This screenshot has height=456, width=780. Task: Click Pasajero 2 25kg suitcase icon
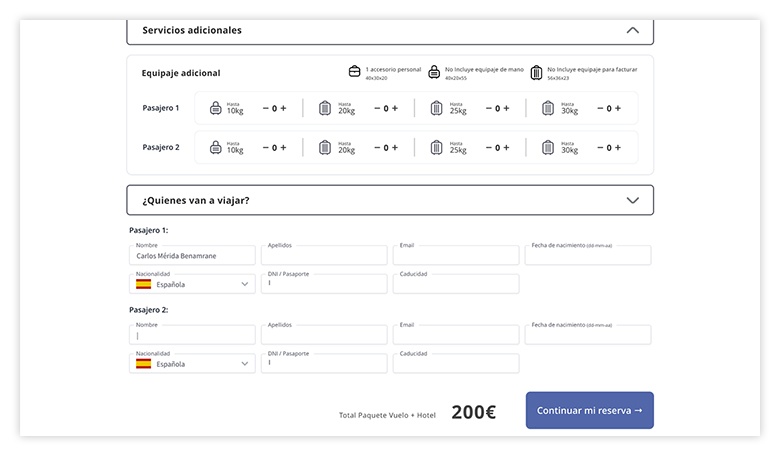pos(436,147)
